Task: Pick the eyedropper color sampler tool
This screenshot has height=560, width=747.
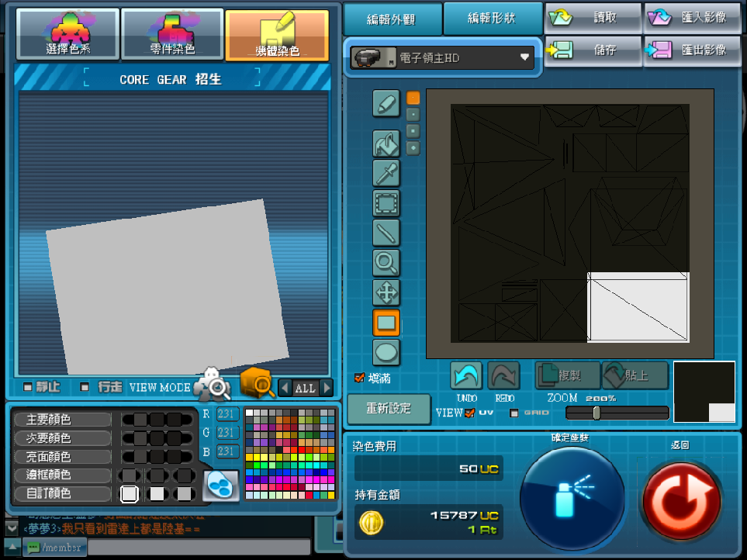Action: (x=386, y=172)
